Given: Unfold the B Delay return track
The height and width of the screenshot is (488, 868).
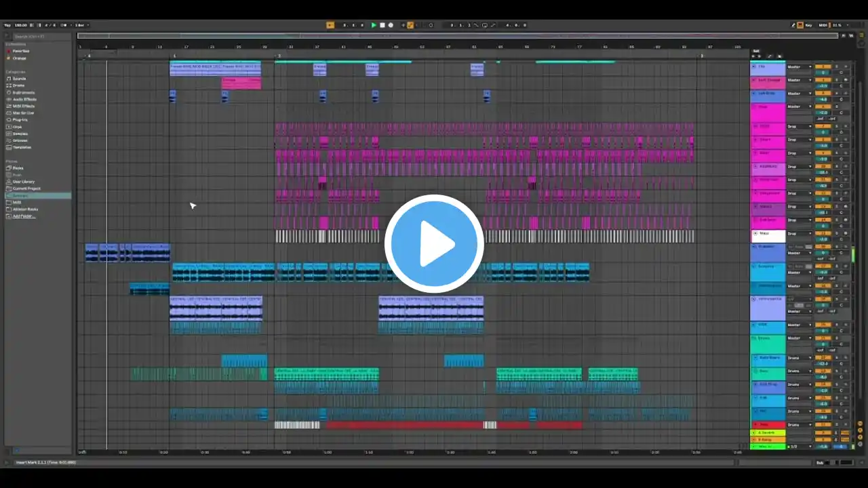Looking at the screenshot, I should click(x=754, y=439).
